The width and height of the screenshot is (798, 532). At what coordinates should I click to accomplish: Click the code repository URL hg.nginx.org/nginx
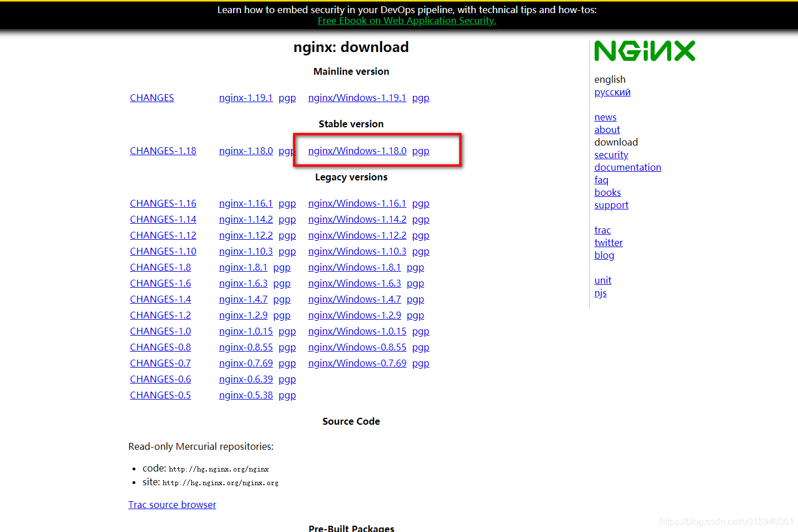click(219, 469)
